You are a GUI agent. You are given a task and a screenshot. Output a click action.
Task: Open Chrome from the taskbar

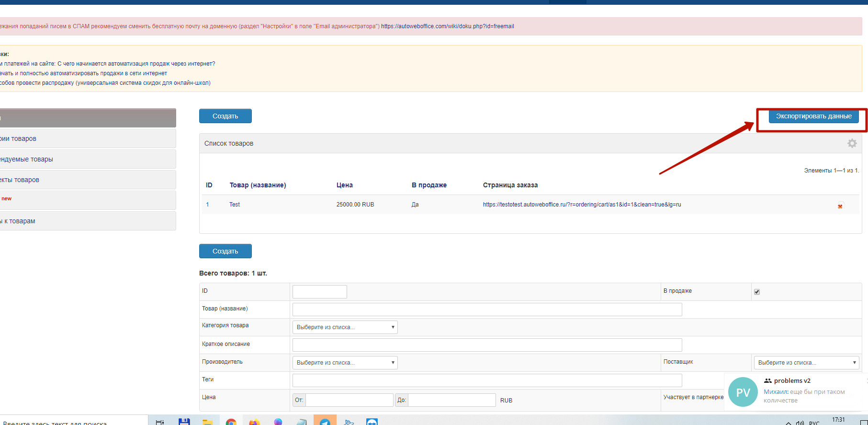click(231, 422)
